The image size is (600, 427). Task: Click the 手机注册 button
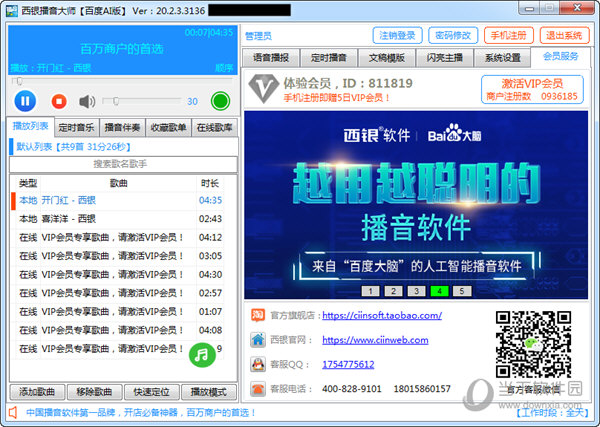click(x=509, y=36)
